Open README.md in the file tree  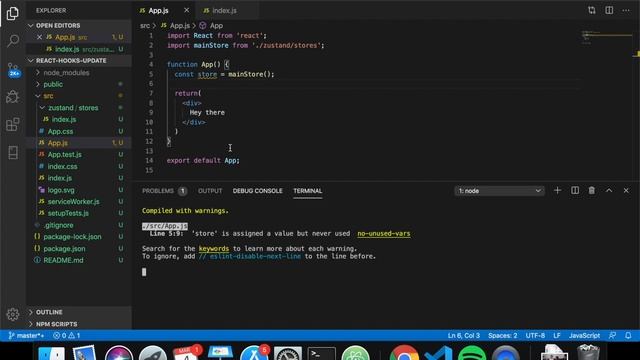click(x=63, y=260)
